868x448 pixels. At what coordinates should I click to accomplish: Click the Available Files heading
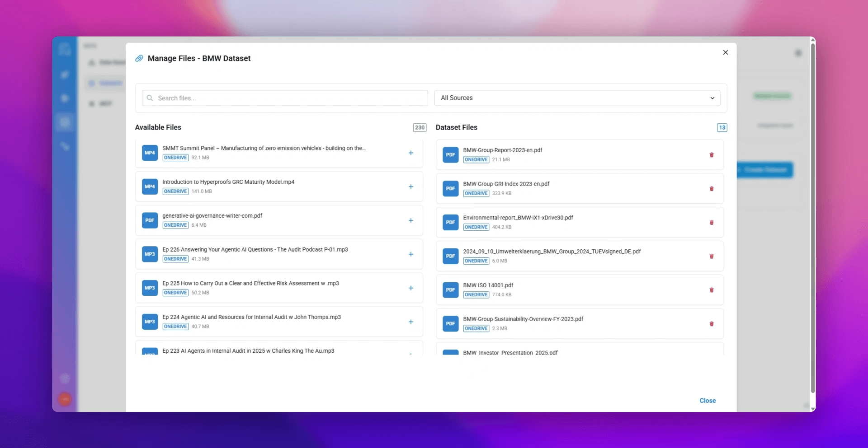tap(158, 127)
